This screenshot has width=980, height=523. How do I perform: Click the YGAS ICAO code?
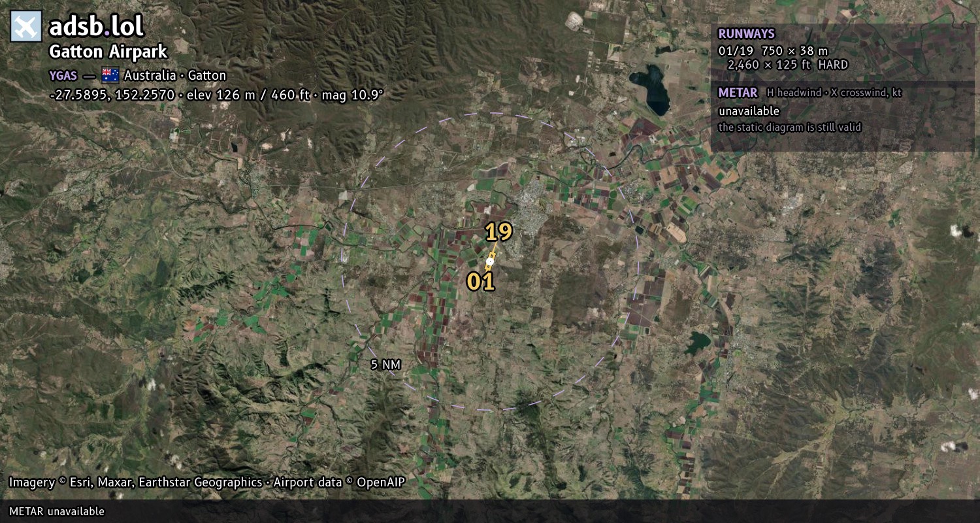tap(63, 76)
